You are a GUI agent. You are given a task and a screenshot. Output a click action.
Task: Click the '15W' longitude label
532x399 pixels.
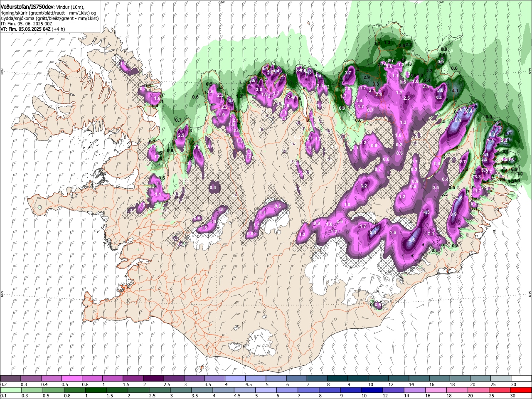(x=440, y=2)
